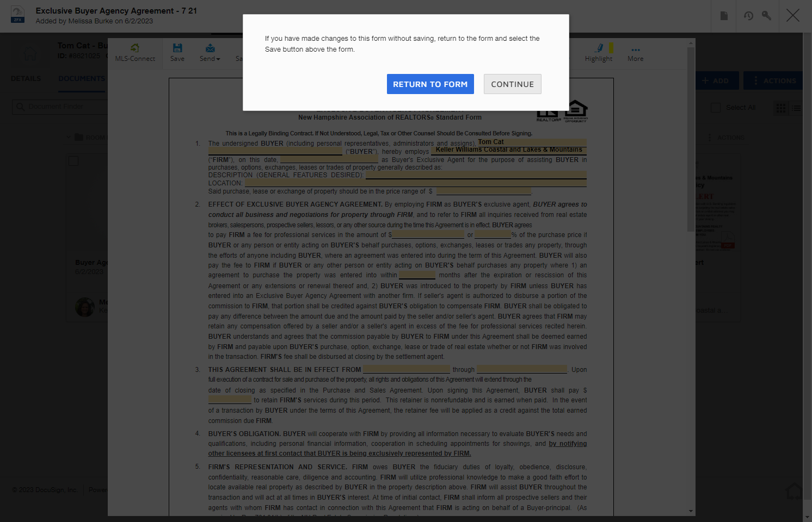The width and height of the screenshot is (812, 522).
Task: Open the blue Actions menu button
Action: tap(773, 80)
